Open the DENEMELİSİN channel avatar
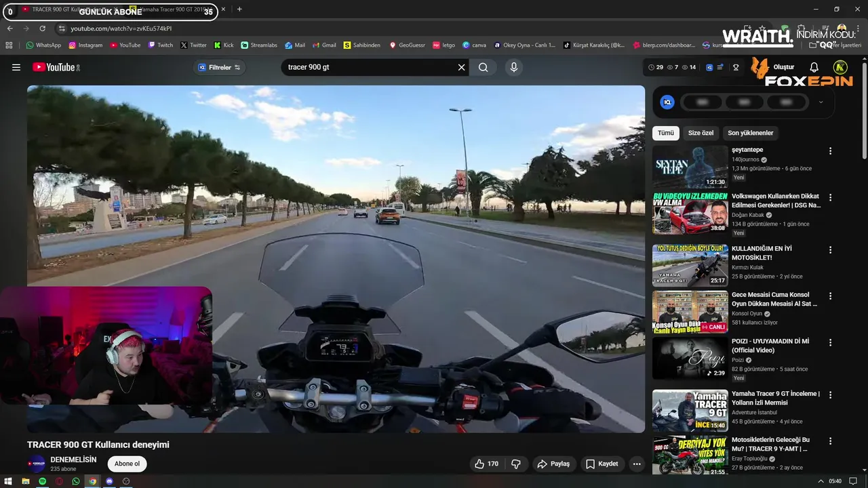This screenshot has height=488, width=868. pos(36,464)
